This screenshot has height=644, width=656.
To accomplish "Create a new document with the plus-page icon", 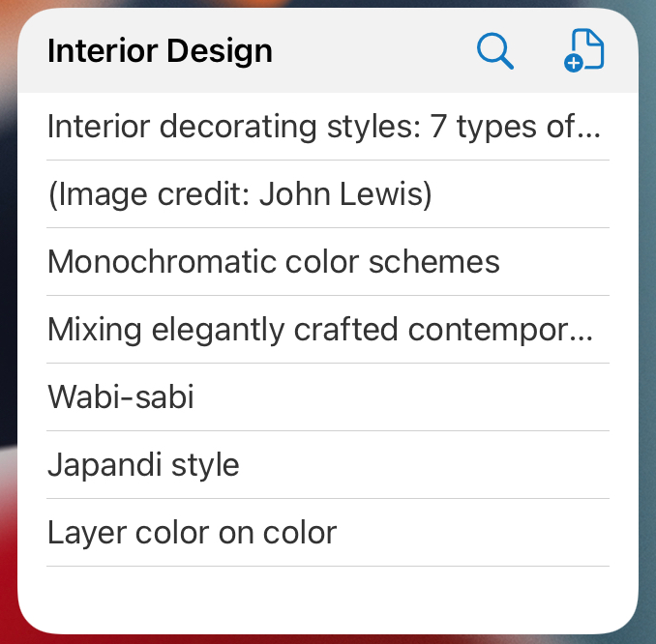I will click(x=583, y=51).
